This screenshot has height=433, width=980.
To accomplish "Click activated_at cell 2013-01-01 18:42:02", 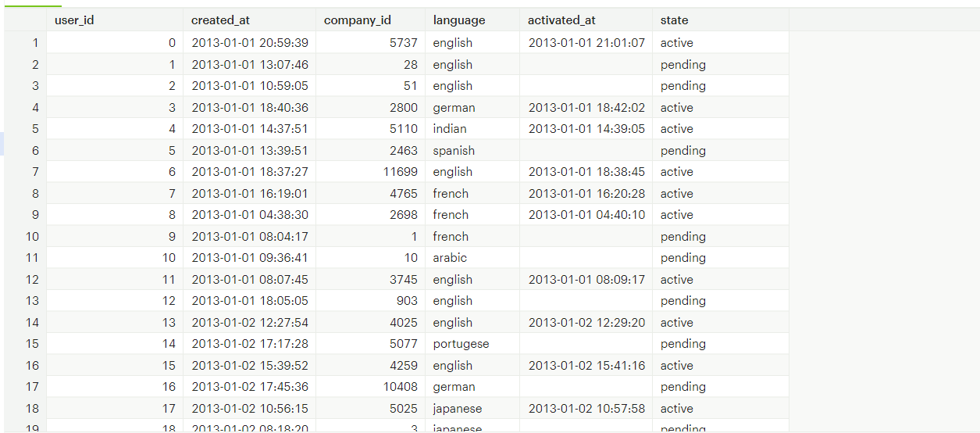I will [586, 107].
